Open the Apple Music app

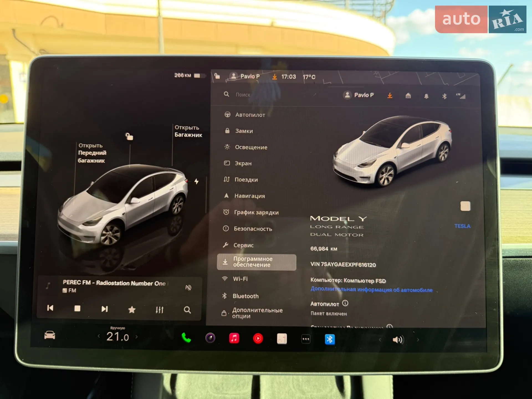click(x=234, y=338)
